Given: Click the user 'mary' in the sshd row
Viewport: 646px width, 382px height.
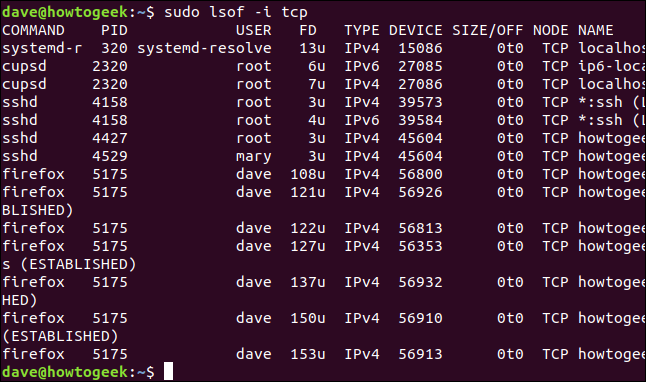Looking at the screenshot, I should [254, 157].
